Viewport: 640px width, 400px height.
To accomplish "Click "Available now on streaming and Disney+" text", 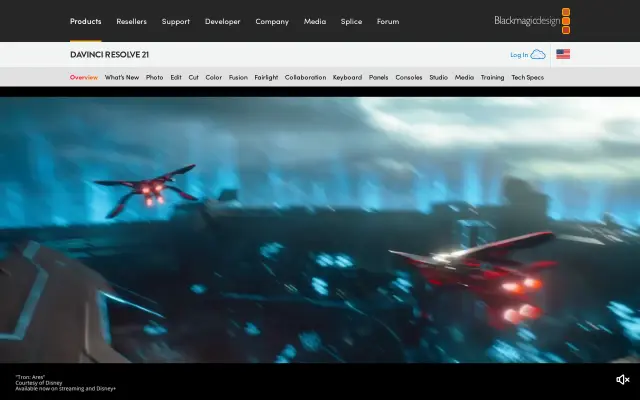I will click(65, 389).
